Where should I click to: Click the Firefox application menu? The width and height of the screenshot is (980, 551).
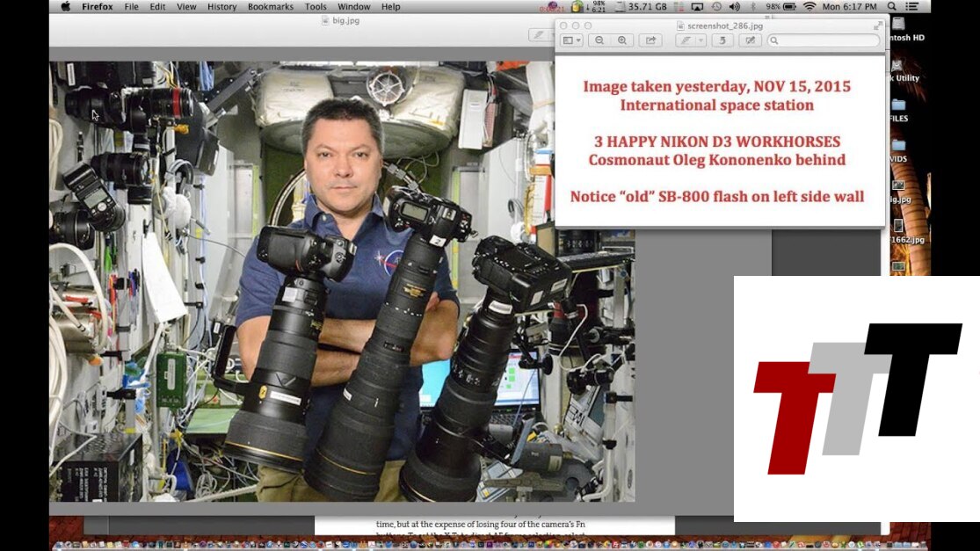pyautogui.click(x=98, y=6)
